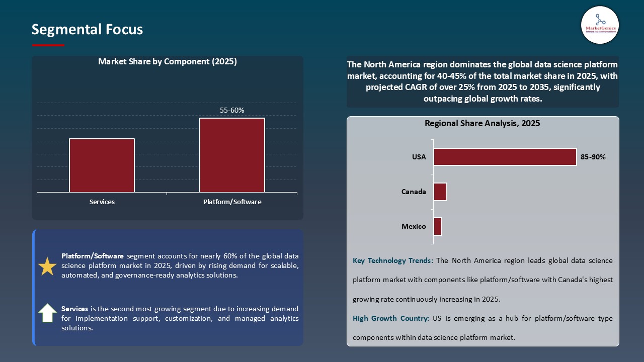Click the Mexico bar
Image resolution: width=644 pixels, height=362 pixels.
click(437, 226)
